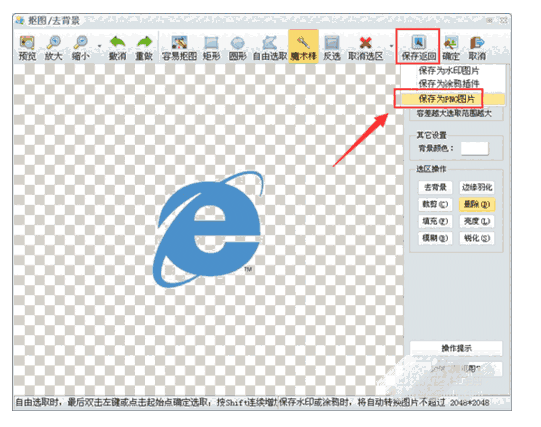This screenshot has width=541, height=427.
Task: Choose 保存为涂鸦插件 menu entry
Action: click(x=449, y=83)
